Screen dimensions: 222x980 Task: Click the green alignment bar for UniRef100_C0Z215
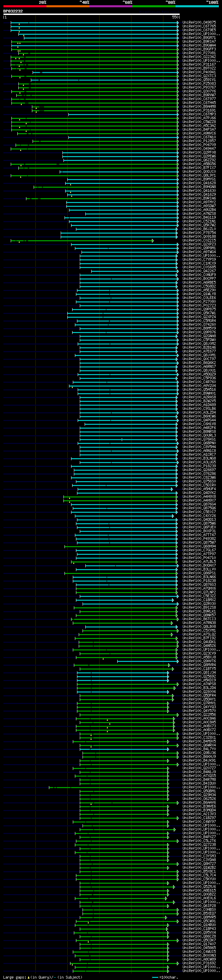[x=82, y=241]
